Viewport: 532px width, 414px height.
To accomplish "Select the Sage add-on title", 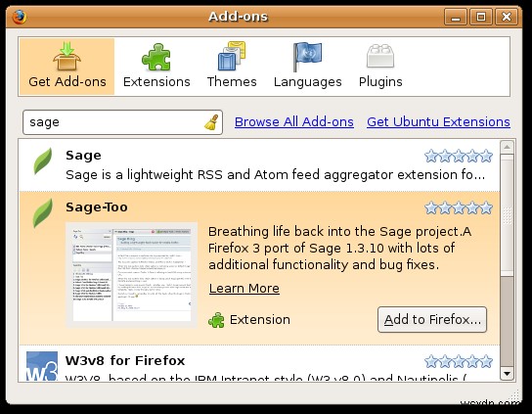I will (83, 156).
